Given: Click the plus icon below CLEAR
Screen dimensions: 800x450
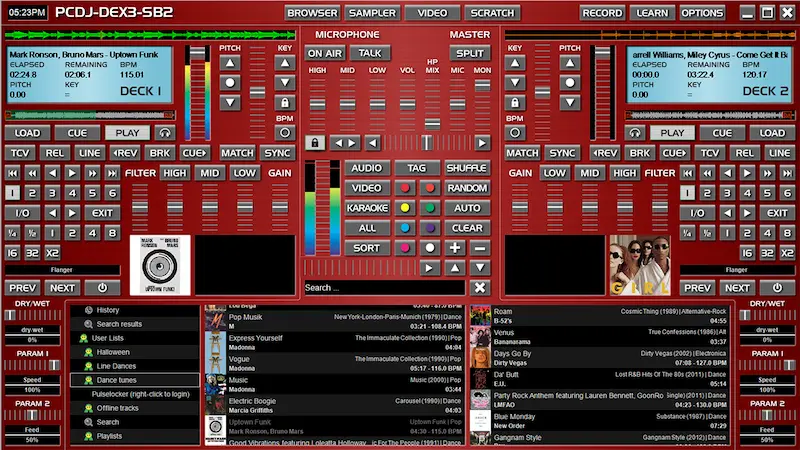Looking at the screenshot, I should (x=455, y=247).
